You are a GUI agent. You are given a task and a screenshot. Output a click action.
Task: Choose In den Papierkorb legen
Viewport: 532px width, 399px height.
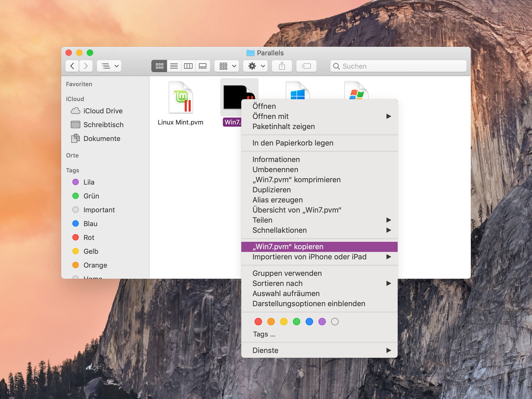pos(319,143)
